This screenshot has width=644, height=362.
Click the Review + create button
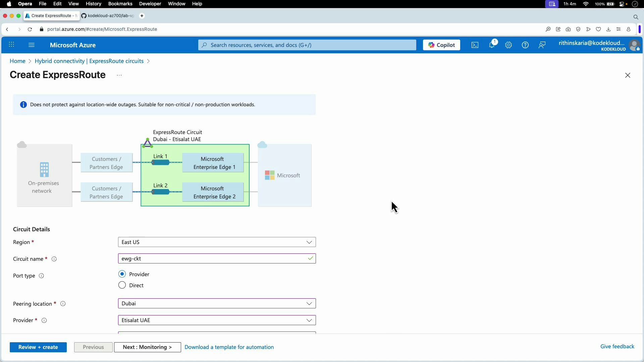tap(38, 347)
